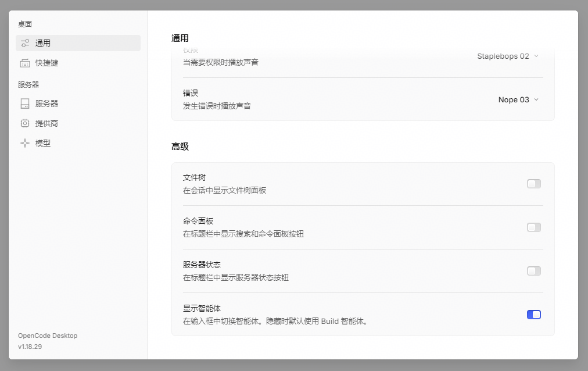
Task: Click the 错误 sound setting row title
Action: coord(191,93)
